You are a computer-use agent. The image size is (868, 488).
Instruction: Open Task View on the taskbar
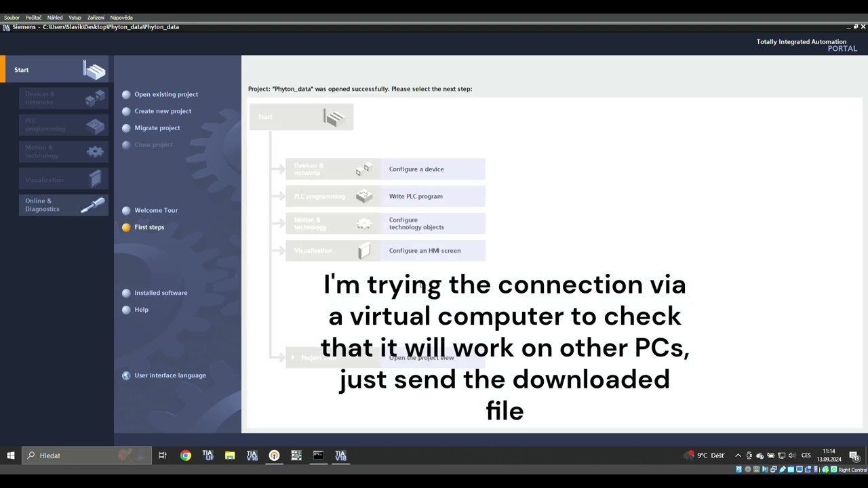(163, 455)
